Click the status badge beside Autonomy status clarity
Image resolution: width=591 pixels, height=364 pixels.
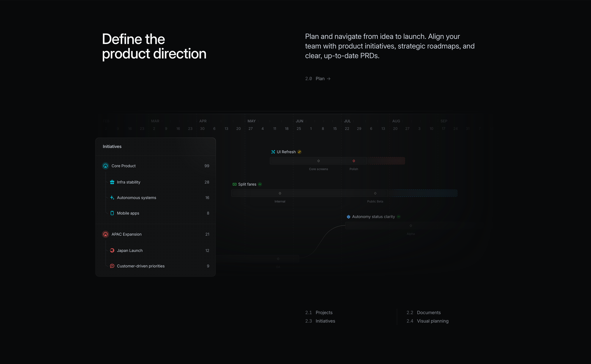coord(399,217)
